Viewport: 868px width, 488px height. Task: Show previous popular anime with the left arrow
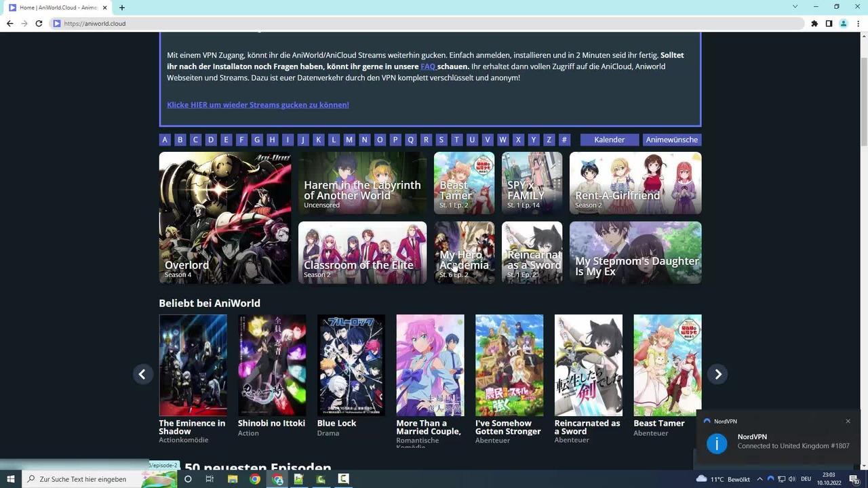click(142, 374)
